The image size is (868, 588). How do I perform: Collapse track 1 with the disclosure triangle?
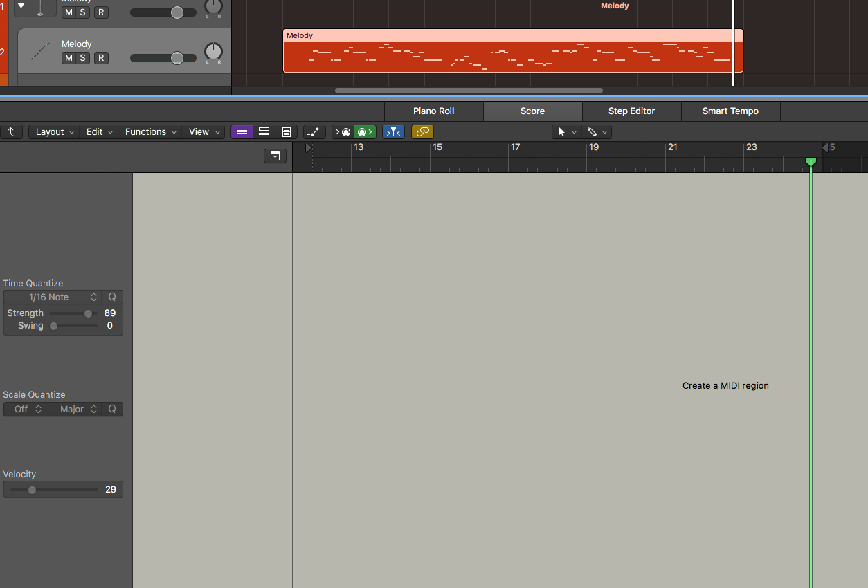point(21,6)
